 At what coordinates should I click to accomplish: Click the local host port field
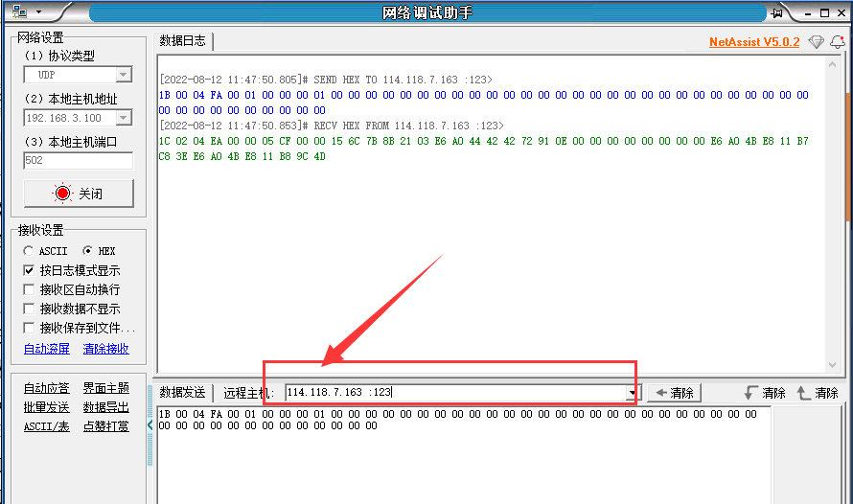(x=78, y=161)
